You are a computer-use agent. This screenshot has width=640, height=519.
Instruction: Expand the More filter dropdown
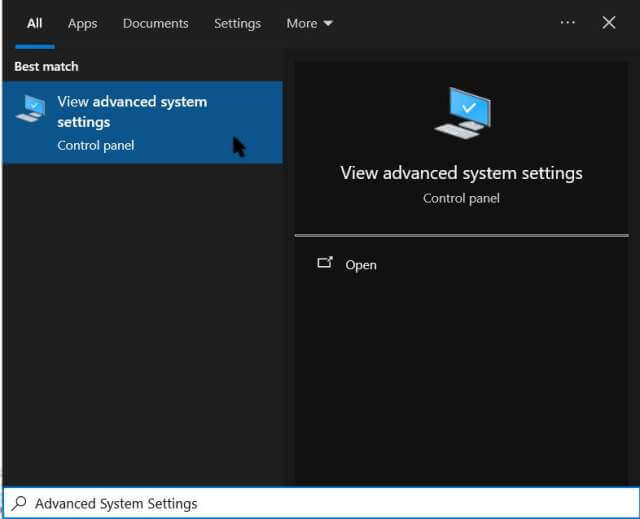pos(309,23)
